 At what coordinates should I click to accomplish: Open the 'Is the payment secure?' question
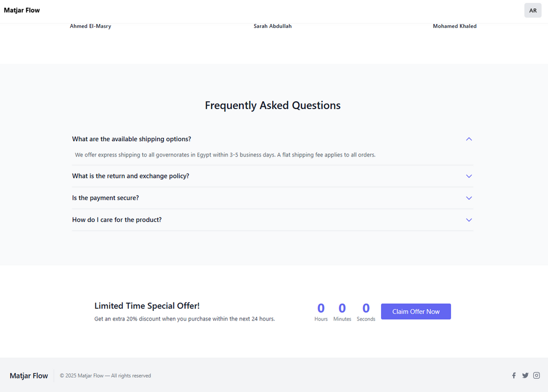pyautogui.click(x=105, y=198)
